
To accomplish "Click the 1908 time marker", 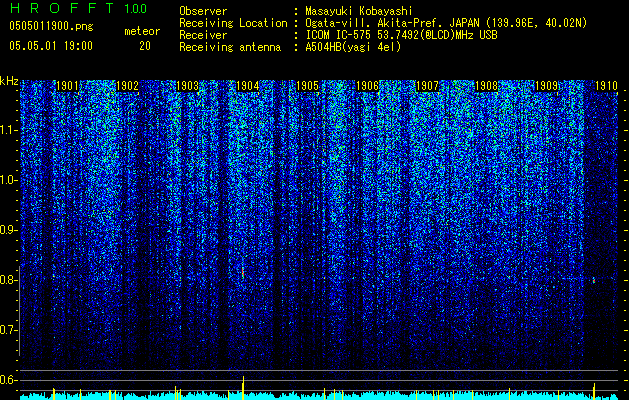I will point(487,86).
